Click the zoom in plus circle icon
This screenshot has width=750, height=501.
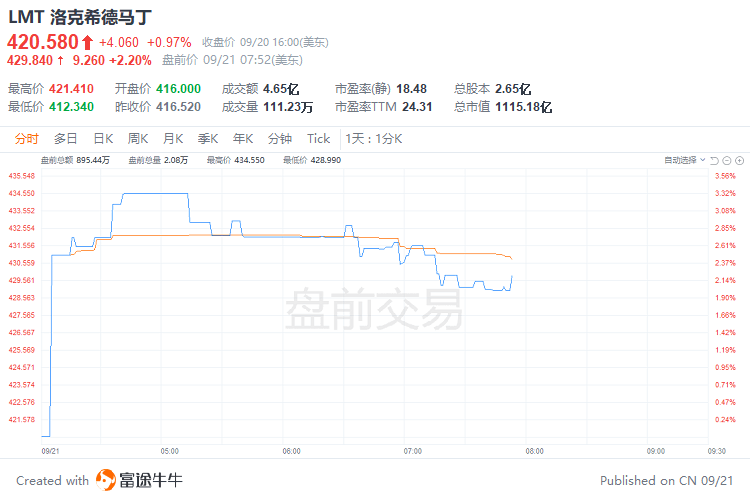[739, 160]
